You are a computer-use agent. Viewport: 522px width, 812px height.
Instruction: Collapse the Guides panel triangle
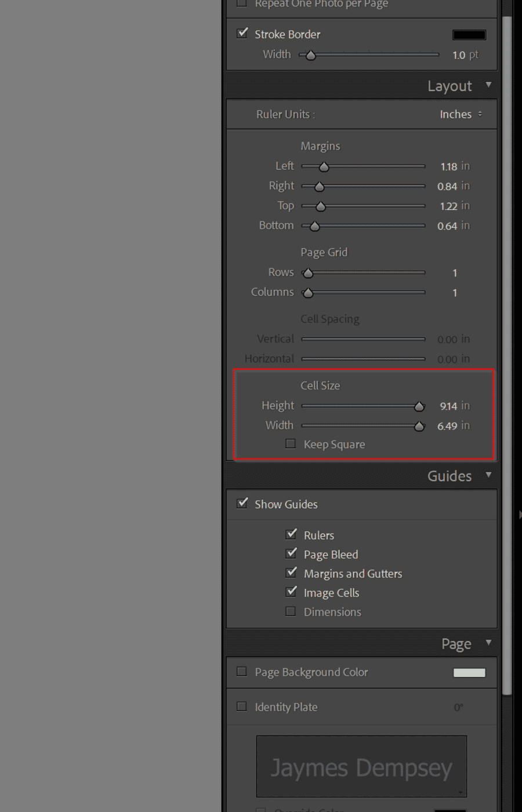(x=488, y=475)
